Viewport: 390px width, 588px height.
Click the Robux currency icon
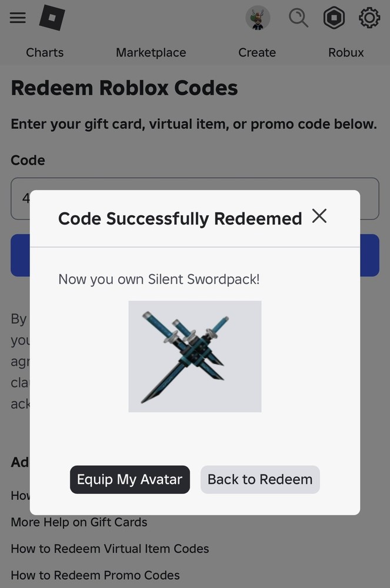(x=334, y=18)
